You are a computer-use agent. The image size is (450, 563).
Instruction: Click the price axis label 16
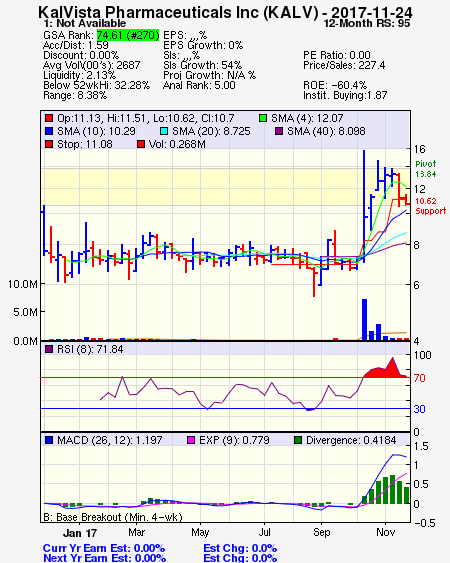[x=419, y=149]
